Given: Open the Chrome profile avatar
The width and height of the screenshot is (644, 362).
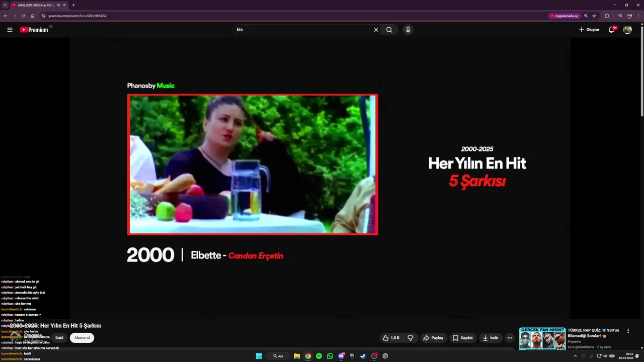Looking at the screenshot, I should pyautogui.click(x=629, y=16).
